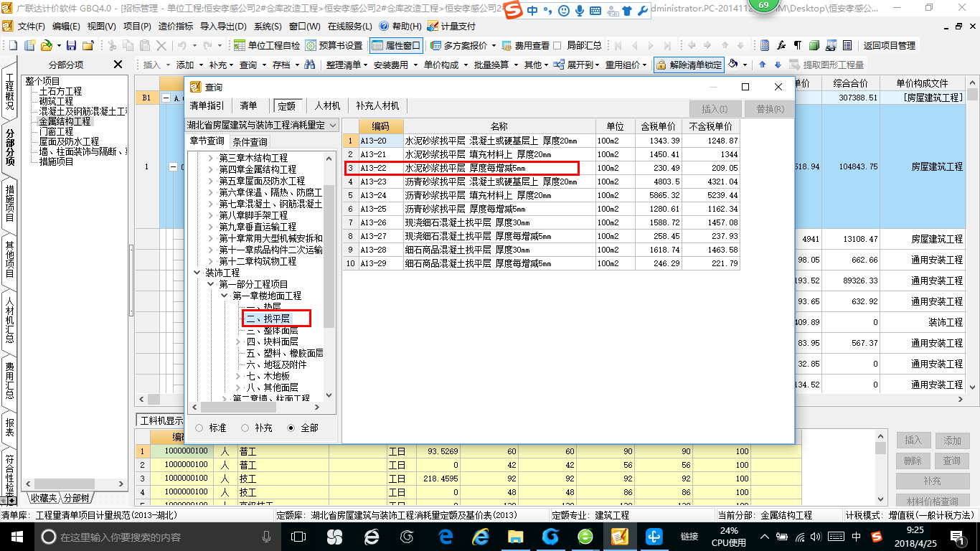Click the 替换(R) button in dialog
Image resolution: width=980 pixels, height=551 pixels.
[x=770, y=109]
